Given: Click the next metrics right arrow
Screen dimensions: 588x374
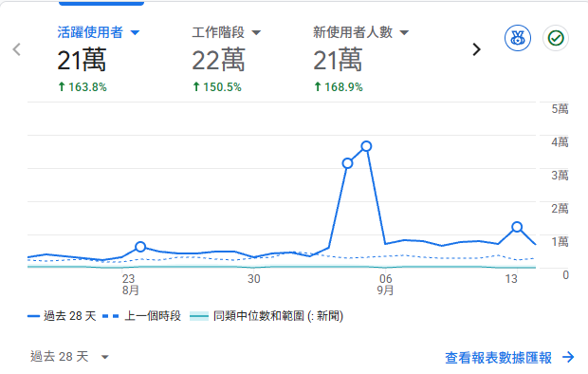Looking at the screenshot, I should (x=476, y=49).
